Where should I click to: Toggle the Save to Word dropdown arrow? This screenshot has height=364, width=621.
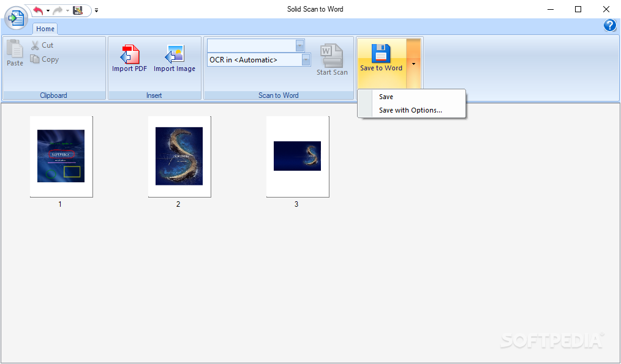tap(413, 64)
